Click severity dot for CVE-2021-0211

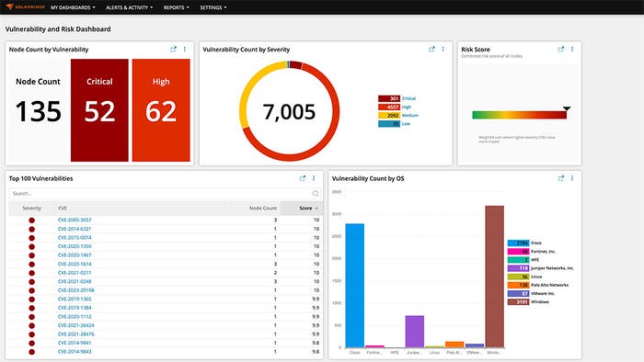31,273
